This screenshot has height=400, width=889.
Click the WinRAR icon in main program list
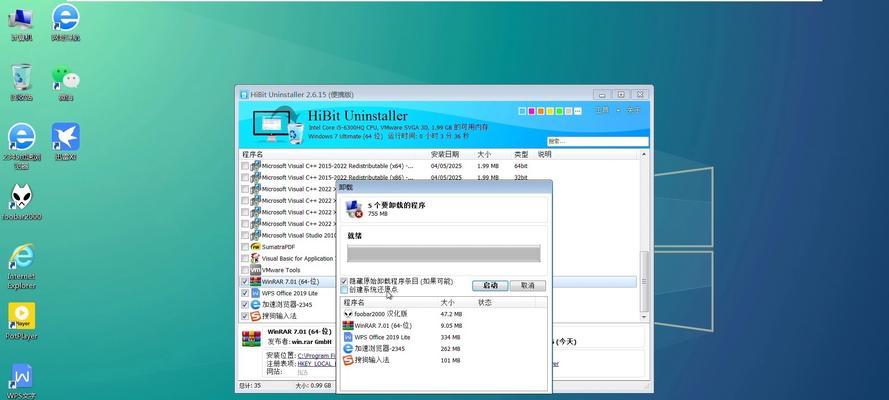(255, 282)
